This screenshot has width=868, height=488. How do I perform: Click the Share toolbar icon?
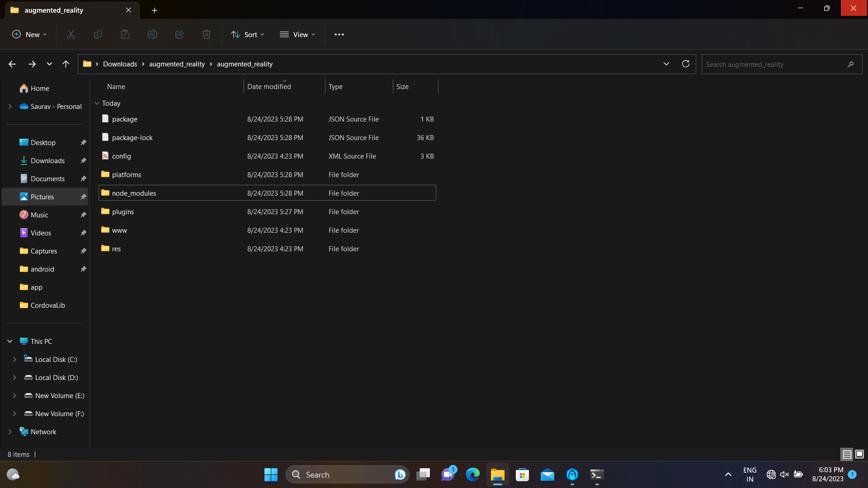coord(179,34)
